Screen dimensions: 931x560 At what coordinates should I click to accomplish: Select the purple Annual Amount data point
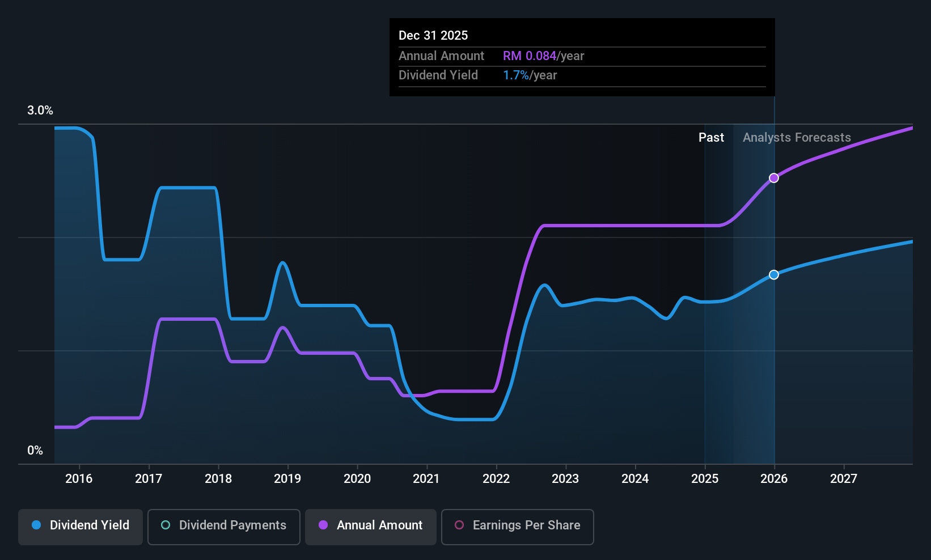pyautogui.click(x=774, y=178)
